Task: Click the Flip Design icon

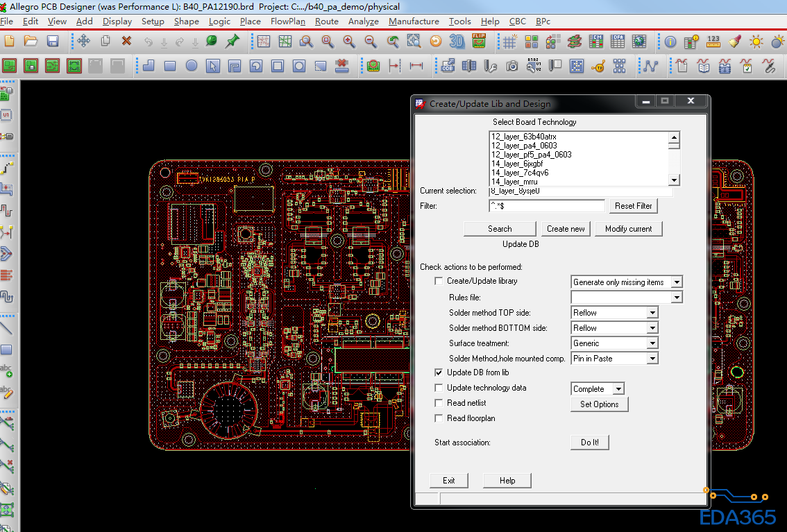Action: [x=479, y=42]
